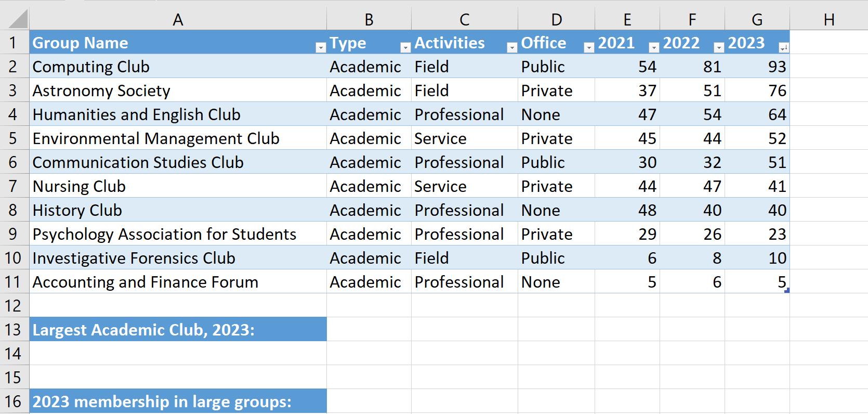Select column G header
868x414 pixels.
[x=757, y=20]
